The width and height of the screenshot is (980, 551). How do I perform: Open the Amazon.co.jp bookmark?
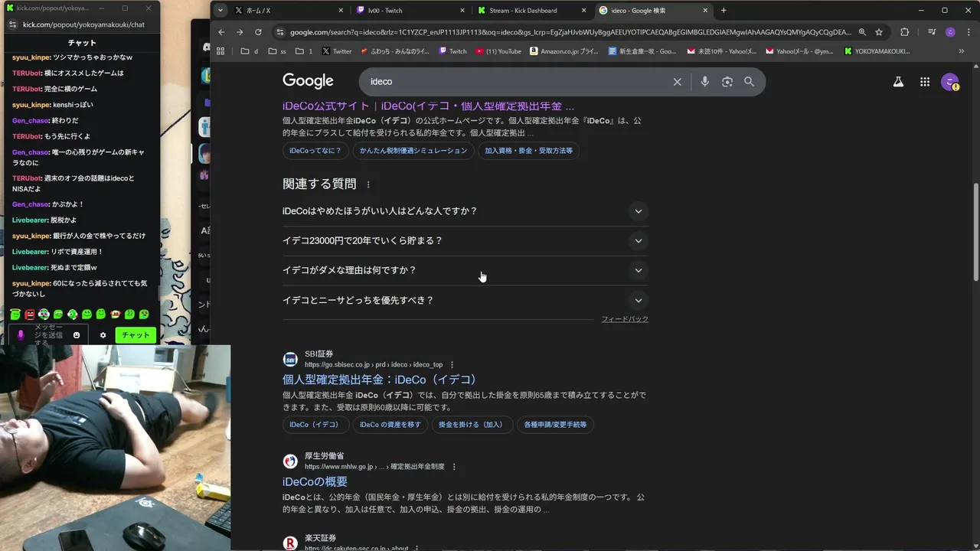(565, 51)
